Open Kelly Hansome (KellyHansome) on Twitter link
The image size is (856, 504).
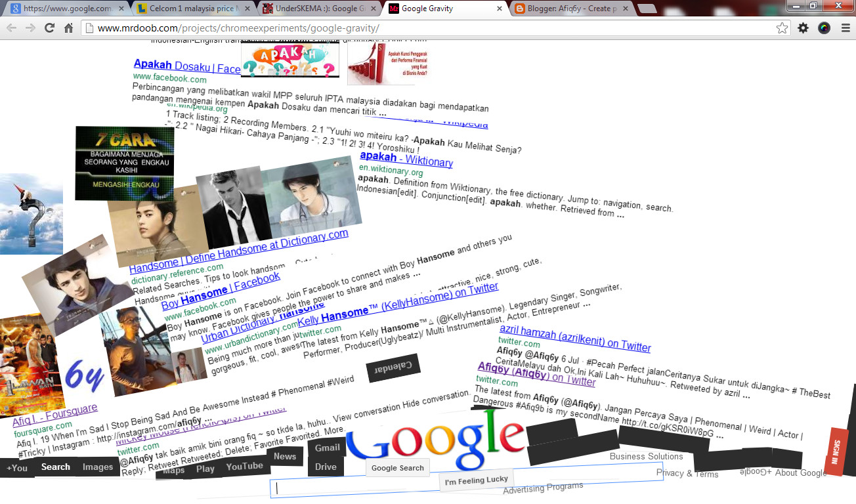point(398,305)
